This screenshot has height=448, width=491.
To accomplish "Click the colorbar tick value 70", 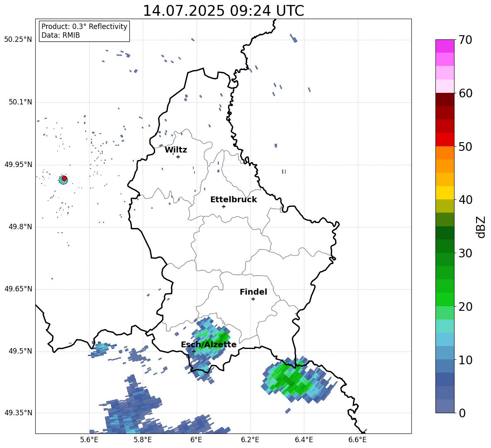I will pyautogui.click(x=465, y=40).
